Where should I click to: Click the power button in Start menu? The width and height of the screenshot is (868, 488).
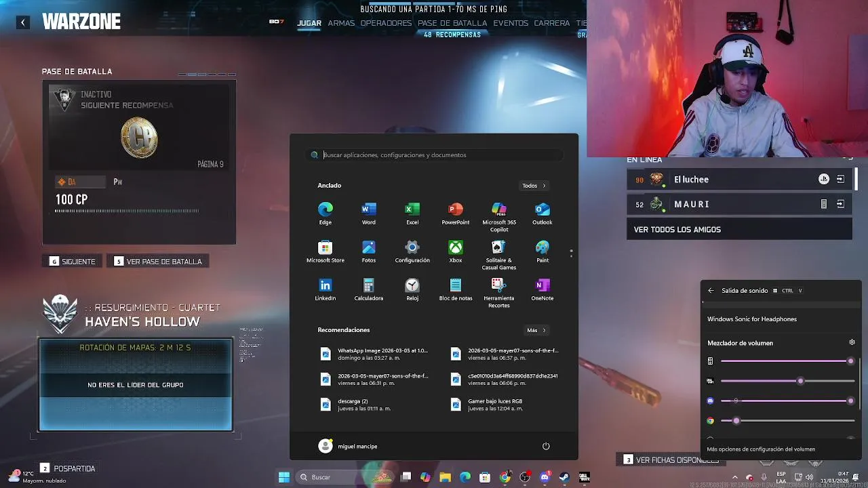click(546, 446)
